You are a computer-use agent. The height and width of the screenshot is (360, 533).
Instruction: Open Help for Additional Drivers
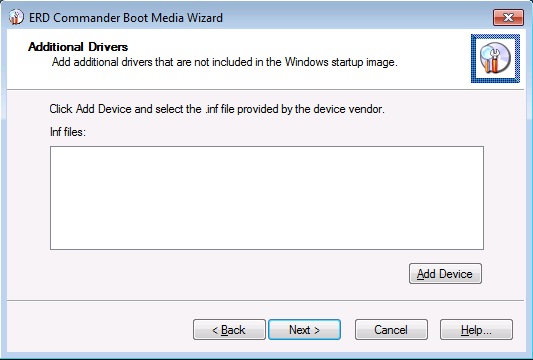coord(476,330)
